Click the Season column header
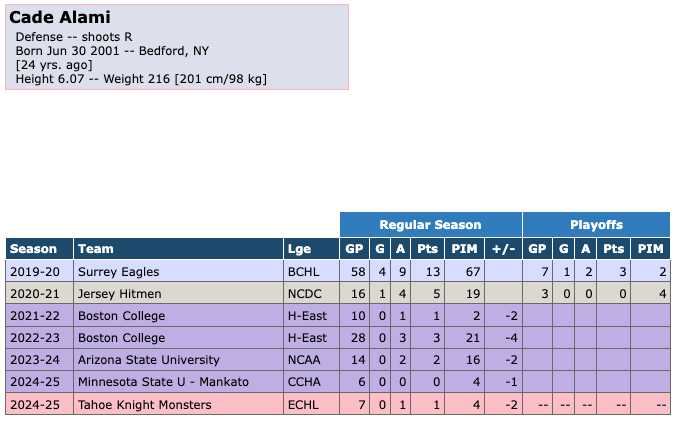 pyautogui.click(x=34, y=249)
